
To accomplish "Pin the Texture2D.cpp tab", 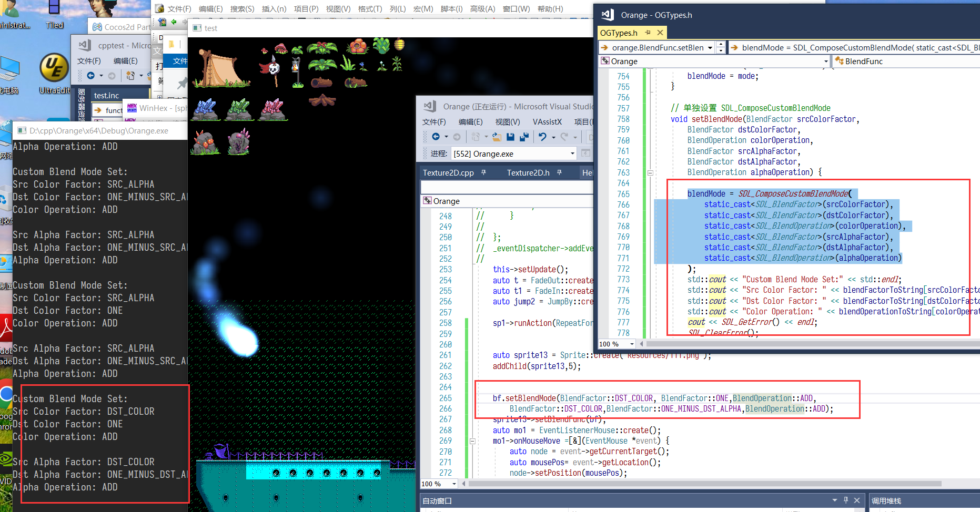I will point(483,172).
